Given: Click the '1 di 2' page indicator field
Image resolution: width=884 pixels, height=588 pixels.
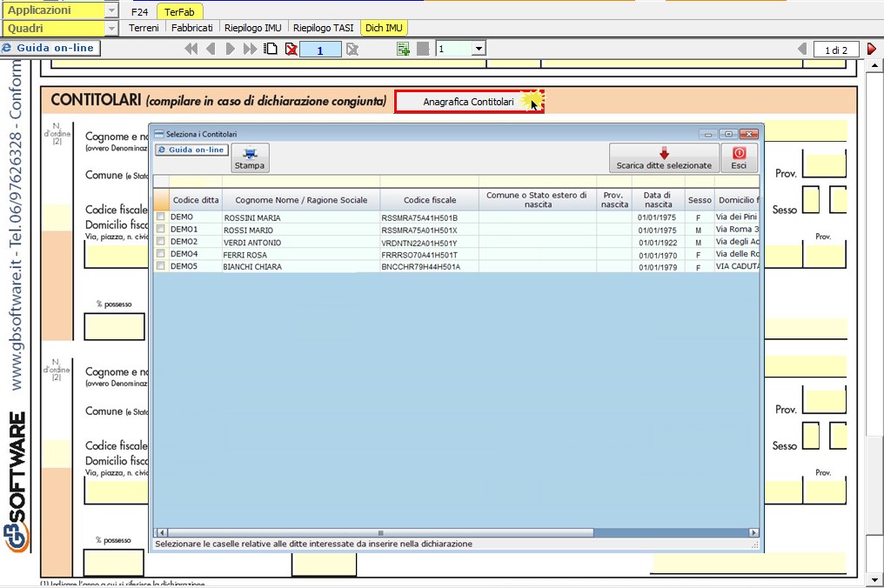Looking at the screenshot, I should point(836,50).
